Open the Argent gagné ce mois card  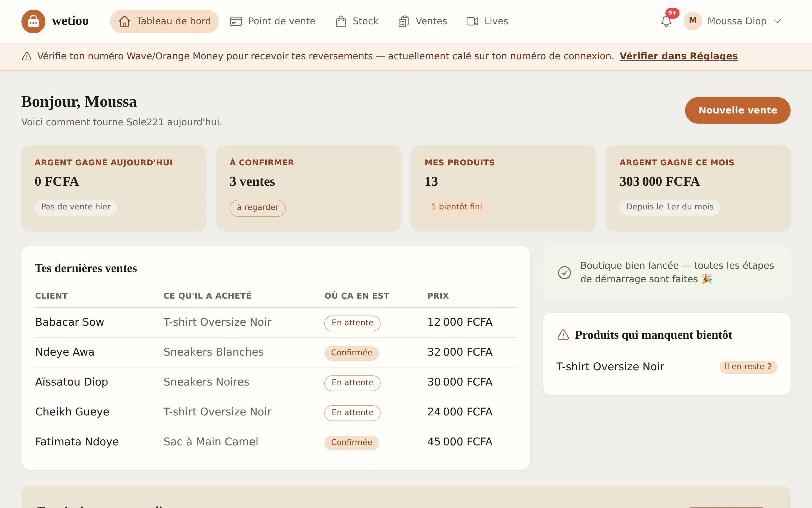click(698, 188)
